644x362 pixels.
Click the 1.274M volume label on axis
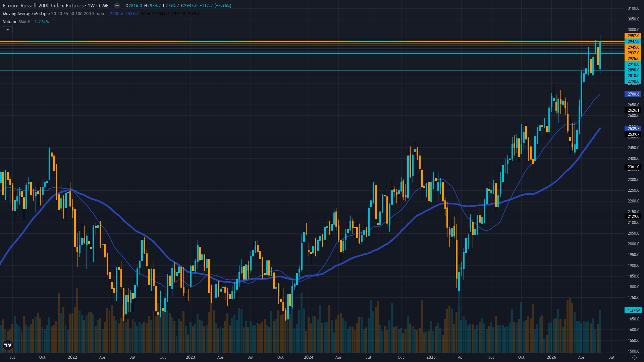coord(633,310)
